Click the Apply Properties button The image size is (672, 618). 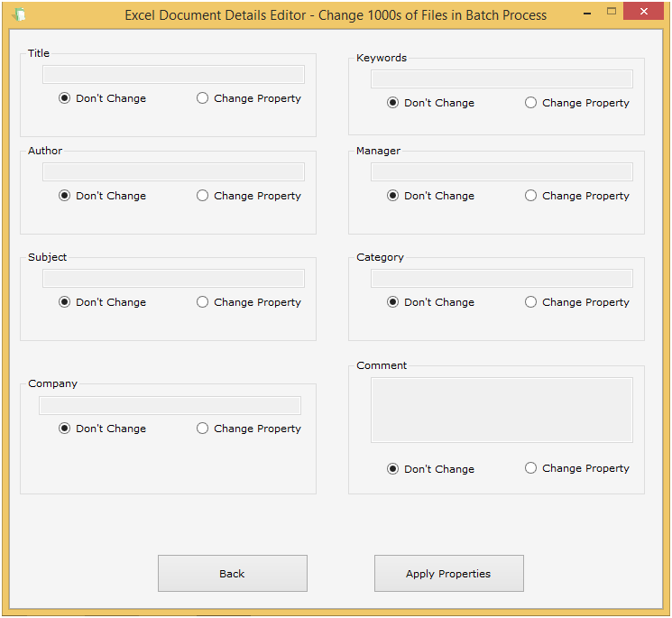click(449, 574)
